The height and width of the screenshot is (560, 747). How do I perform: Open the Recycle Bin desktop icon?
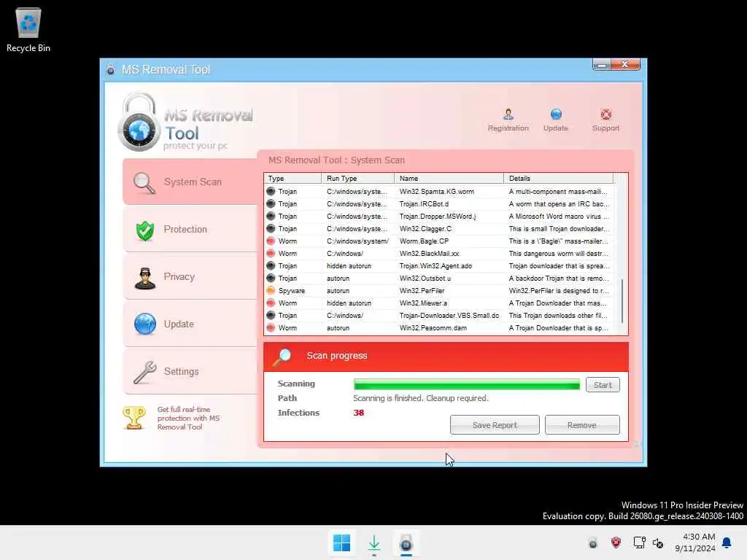[28, 29]
